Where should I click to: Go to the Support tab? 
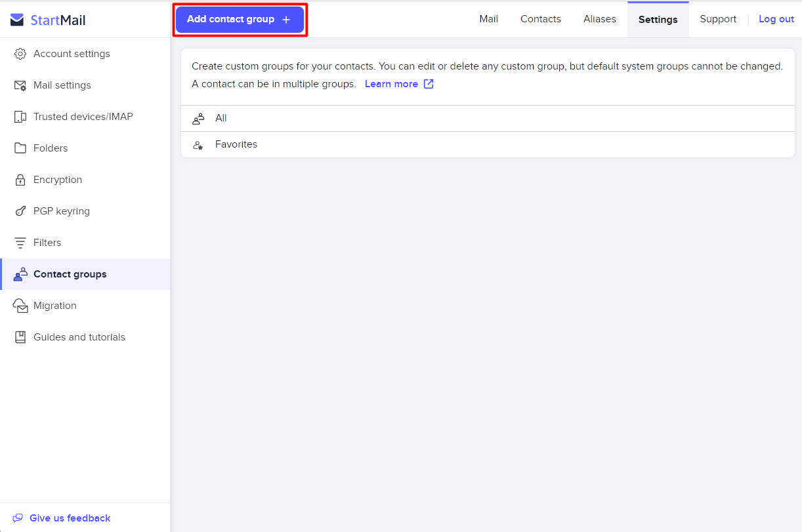pos(718,19)
